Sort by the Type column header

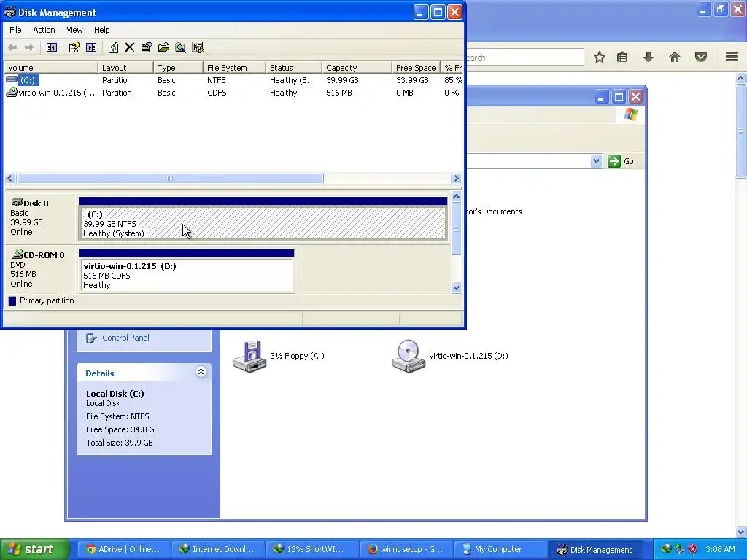[x=178, y=68]
